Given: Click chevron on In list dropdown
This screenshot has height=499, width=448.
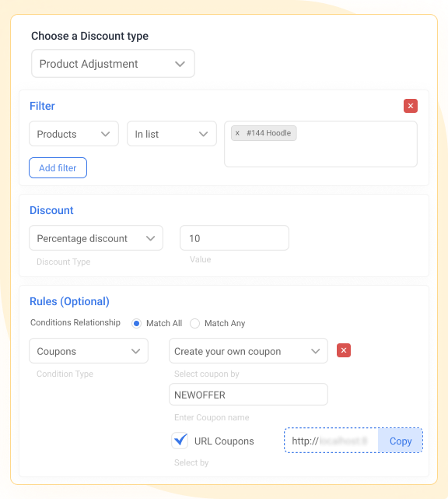Looking at the screenshot, I should (x=204, y=134).
